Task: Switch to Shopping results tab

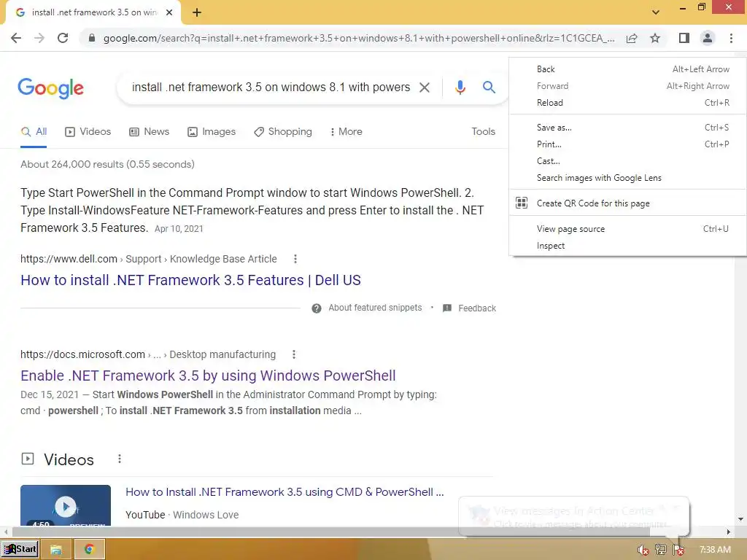Action: pyautogui.click(x=283, y=132)
